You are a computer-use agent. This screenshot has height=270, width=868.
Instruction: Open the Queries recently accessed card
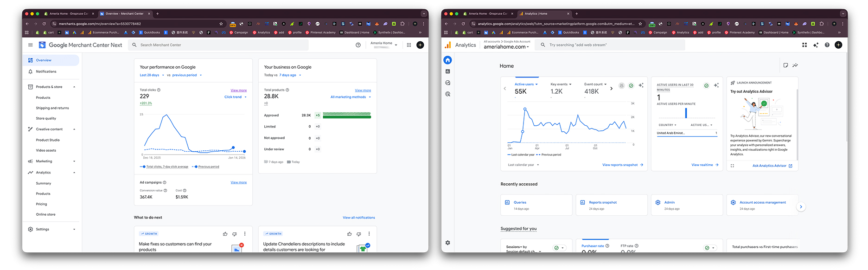pos(536,205)
